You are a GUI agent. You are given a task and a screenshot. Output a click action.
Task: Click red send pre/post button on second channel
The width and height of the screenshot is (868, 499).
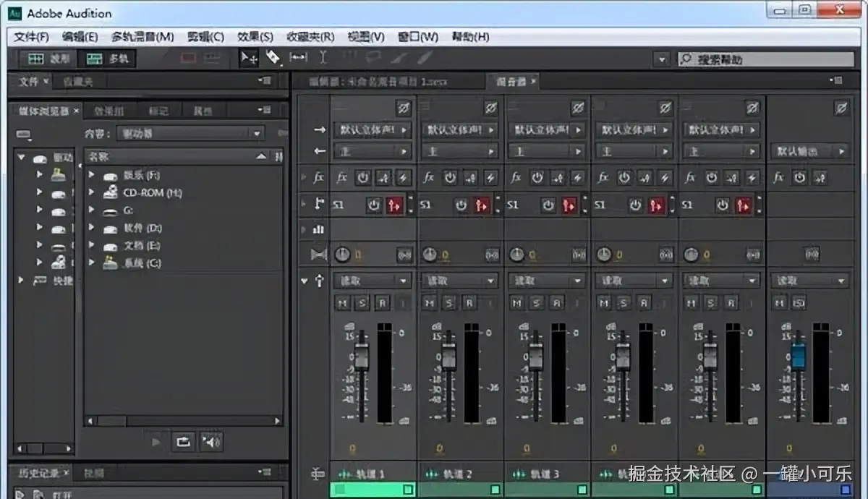(x=482, y=205)
